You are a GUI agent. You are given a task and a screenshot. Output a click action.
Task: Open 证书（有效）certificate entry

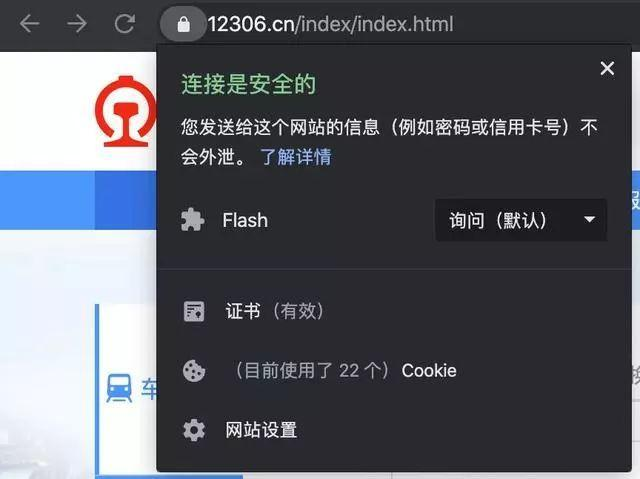pyautogui.click(x=274, y=311)
